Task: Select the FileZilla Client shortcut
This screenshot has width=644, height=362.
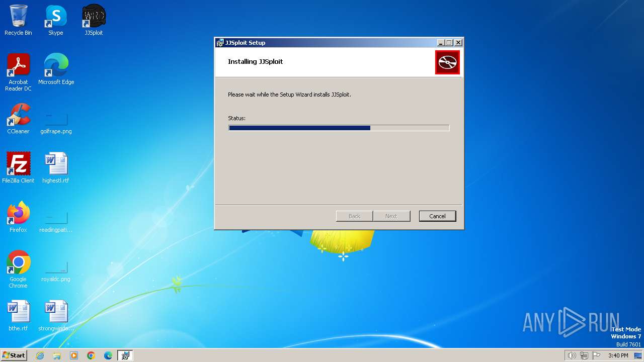Action: coord(18,168)
